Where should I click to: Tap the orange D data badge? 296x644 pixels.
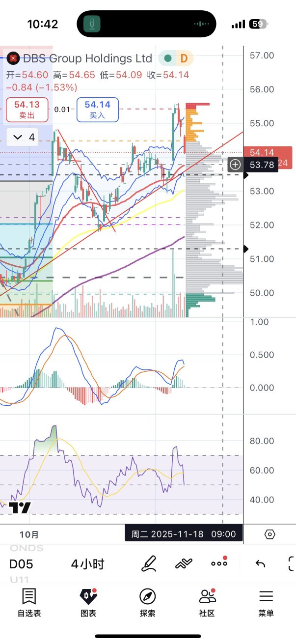pos(184,58)
